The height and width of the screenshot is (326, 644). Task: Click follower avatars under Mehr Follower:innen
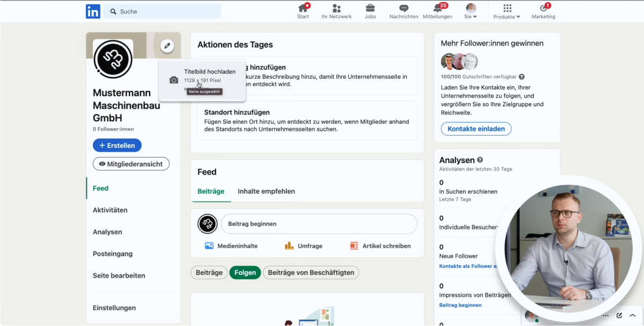pos(459,62)
